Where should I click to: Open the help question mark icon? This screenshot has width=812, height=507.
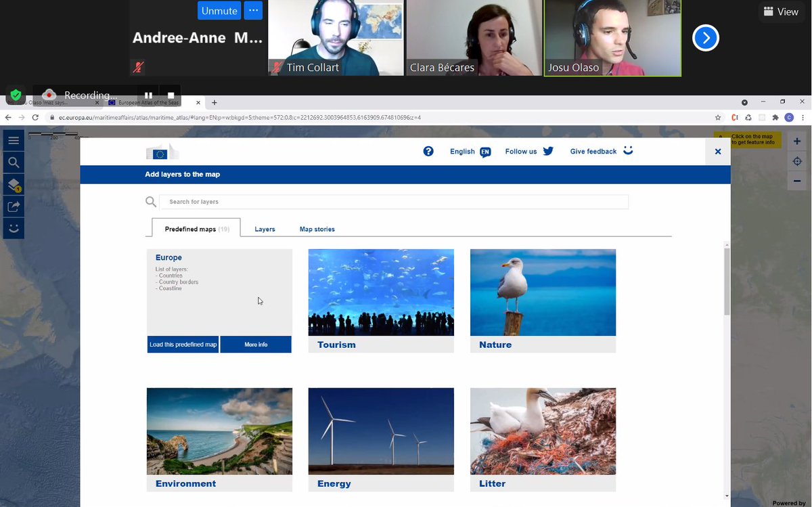428,151
